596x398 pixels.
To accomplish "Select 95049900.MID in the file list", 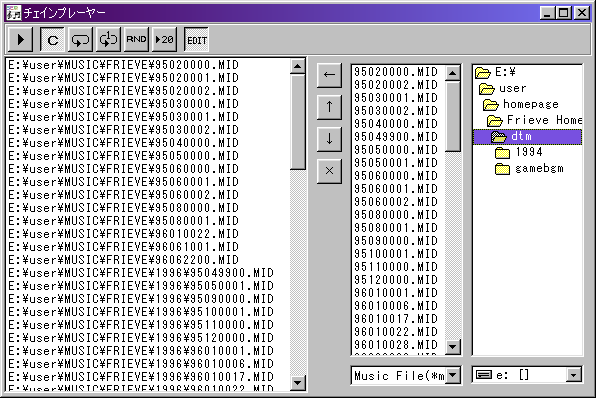I will [396, 137].
